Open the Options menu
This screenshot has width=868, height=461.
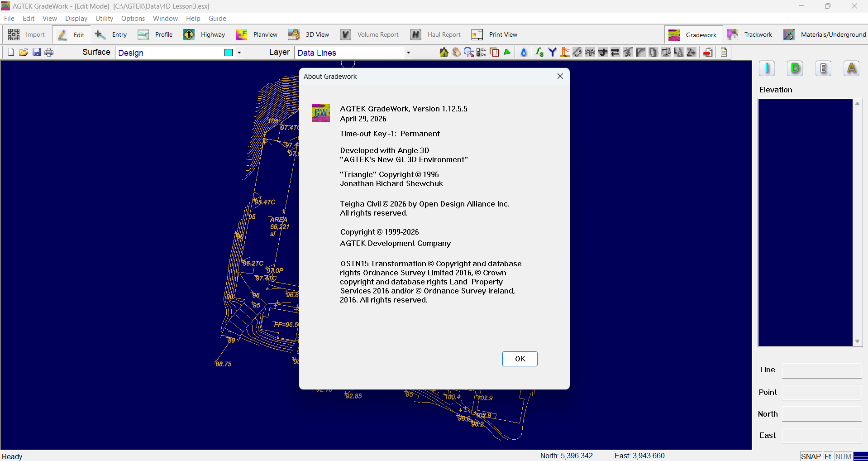point(133,19)
